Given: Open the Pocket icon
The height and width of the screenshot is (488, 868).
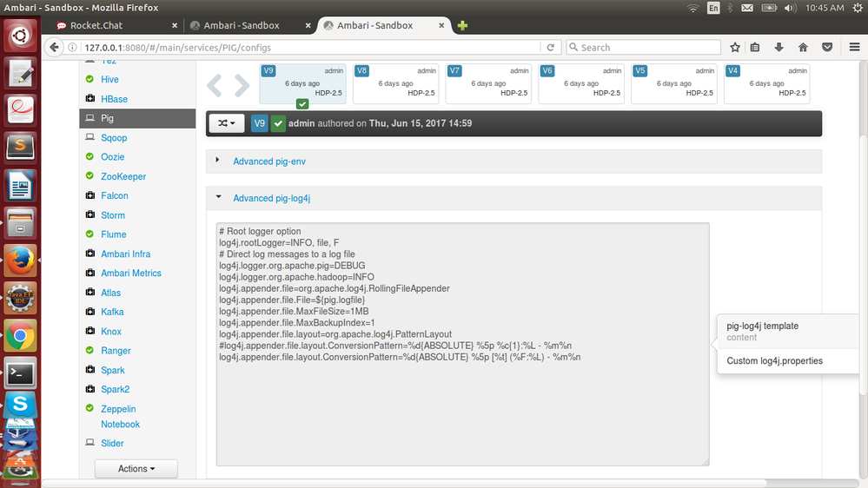Looking at the screenshot, I should pos(827,48).
